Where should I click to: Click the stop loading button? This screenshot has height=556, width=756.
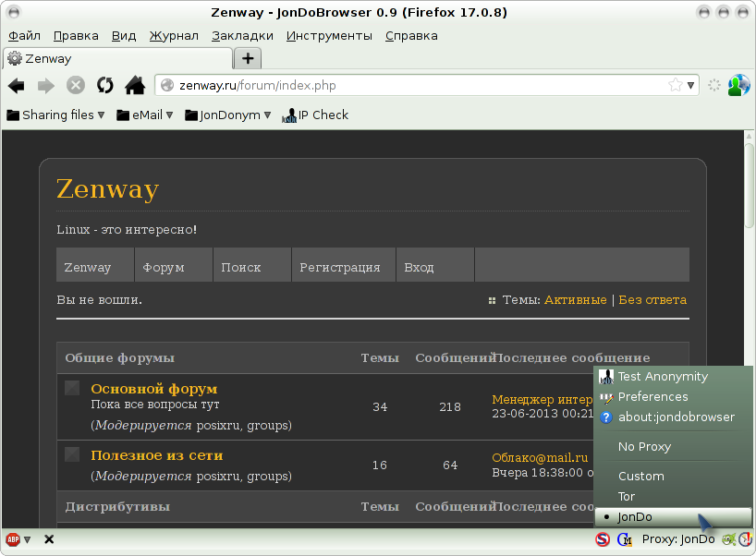tap(75, 85)
